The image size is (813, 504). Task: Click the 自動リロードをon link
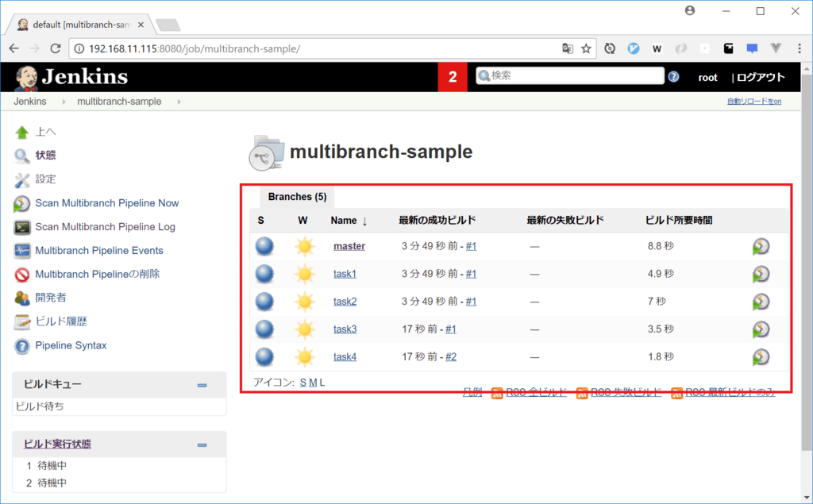(x=754, y=102)
